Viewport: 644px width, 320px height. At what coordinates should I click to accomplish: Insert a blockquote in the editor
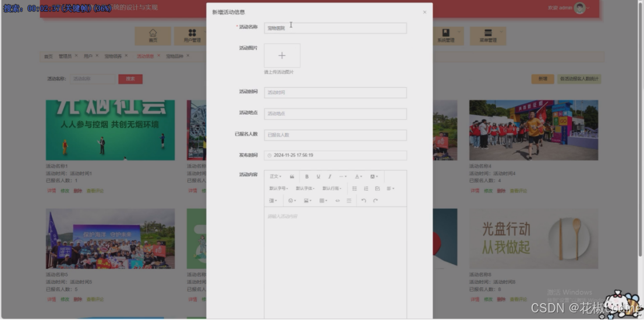point(292,177)
